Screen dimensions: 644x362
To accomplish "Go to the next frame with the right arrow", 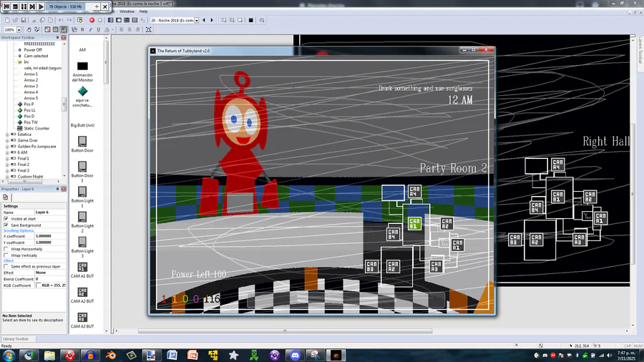I will click(x=212, y=20).
